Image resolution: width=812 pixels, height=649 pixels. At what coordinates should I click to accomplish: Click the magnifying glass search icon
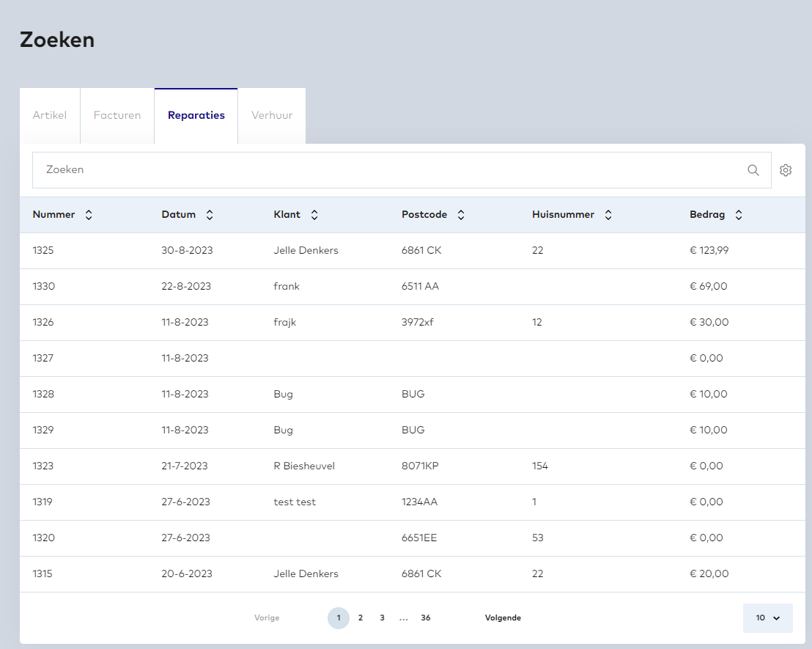(x=753, y=170)
